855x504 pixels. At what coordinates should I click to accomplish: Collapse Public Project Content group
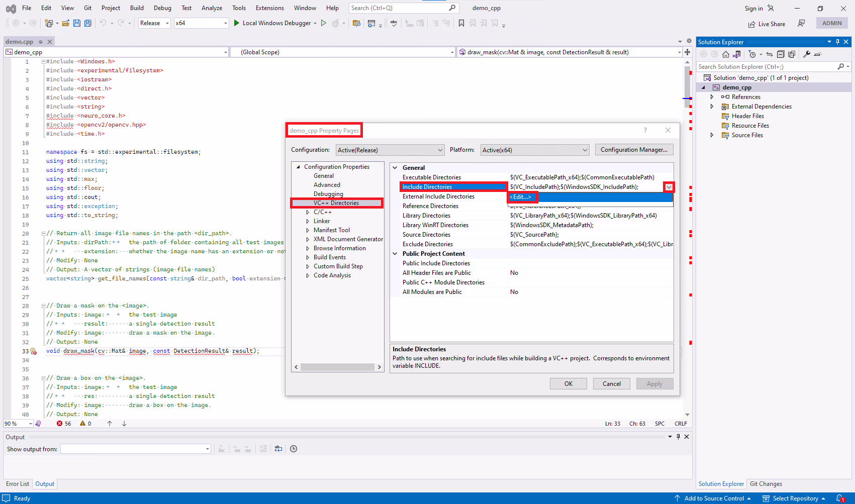(395, 254)
